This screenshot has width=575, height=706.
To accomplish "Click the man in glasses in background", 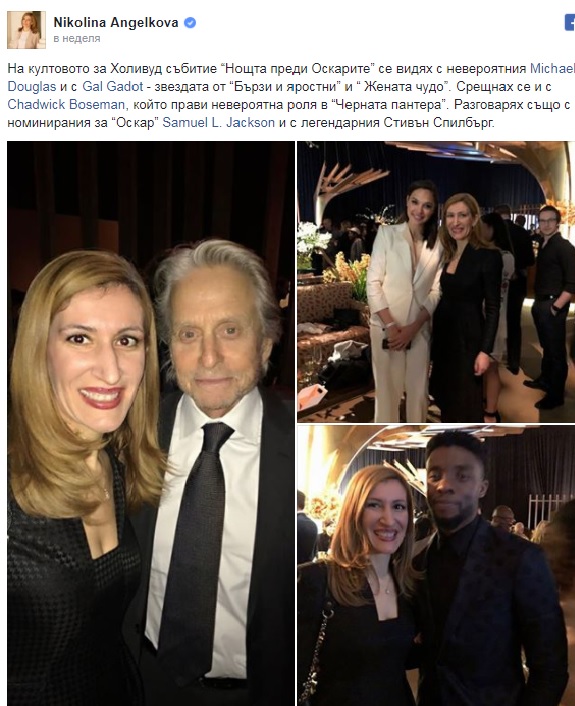I will coord(550,306).
